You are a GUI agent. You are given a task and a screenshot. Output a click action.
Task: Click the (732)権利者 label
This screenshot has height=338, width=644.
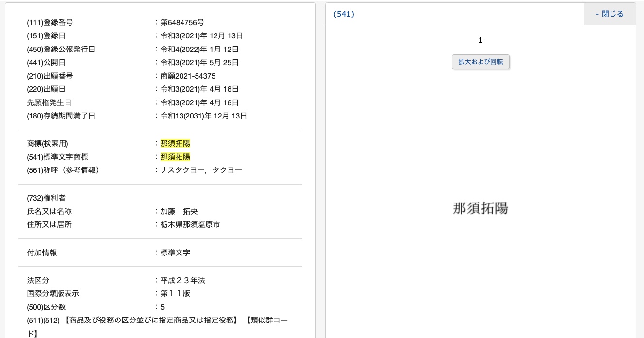[x=46, y=198]
